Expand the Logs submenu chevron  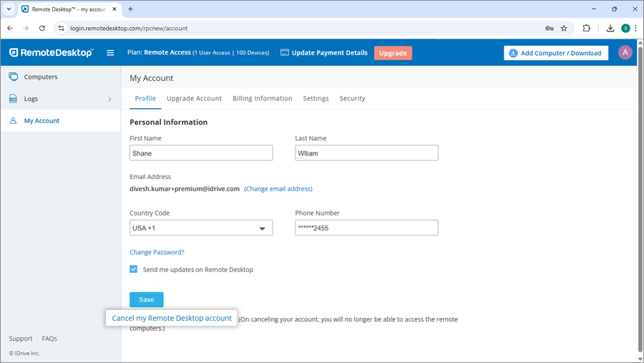[x=109, y=100]
